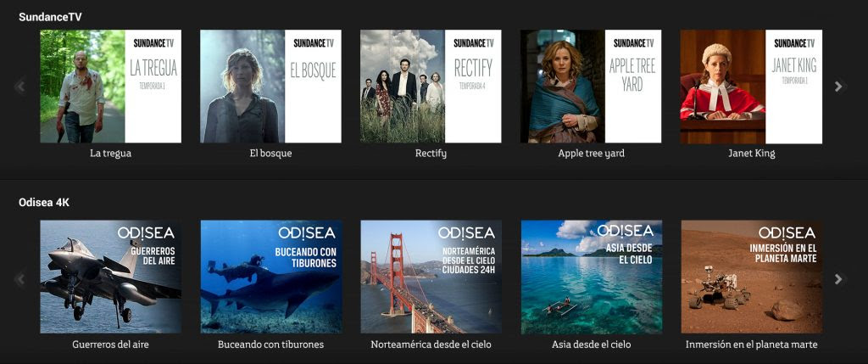Viewport: 868px width, 364px height.
Task: Select Asia desde el cielo thumbnail
Action: (591, 277)
